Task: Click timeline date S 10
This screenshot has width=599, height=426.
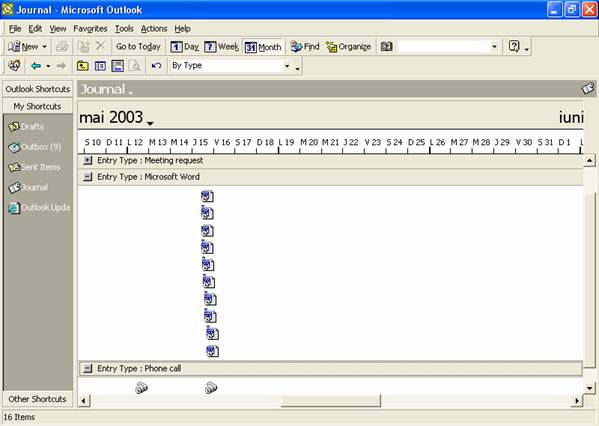Action: pos(92,143)
